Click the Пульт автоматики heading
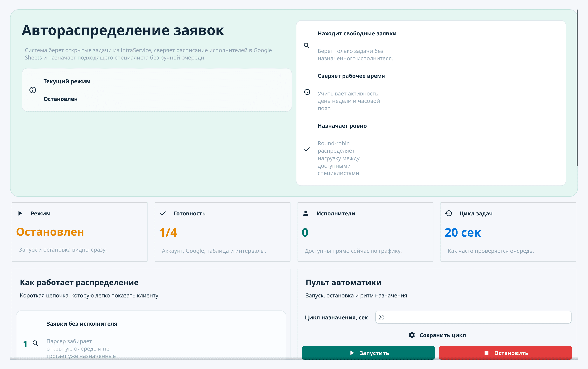Image resolution: width=588 pixels, height=369 pixels. pos(343,283)
